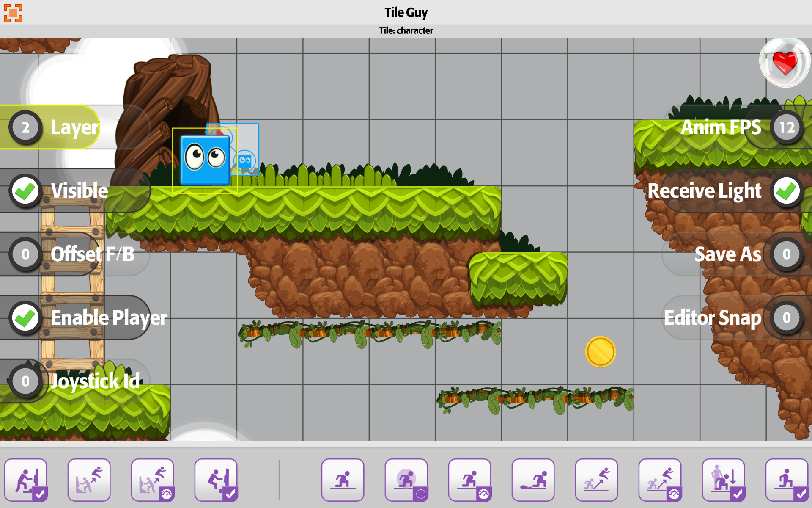
Task: Select the wall climb checkmark icon
Action: click(x=216, y=480)
